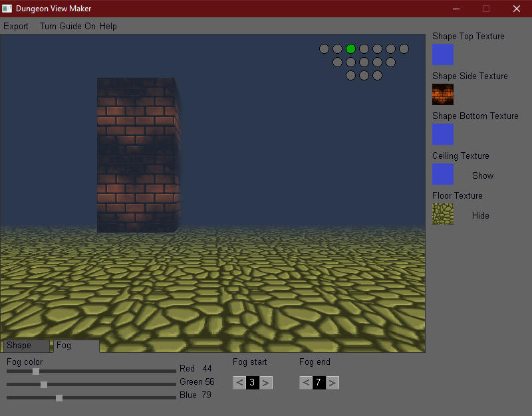Switch to the Shape tab
Image resolution: width=532 pixels, height=416 pixels.
pyautogui.click(x=27, y=346)
